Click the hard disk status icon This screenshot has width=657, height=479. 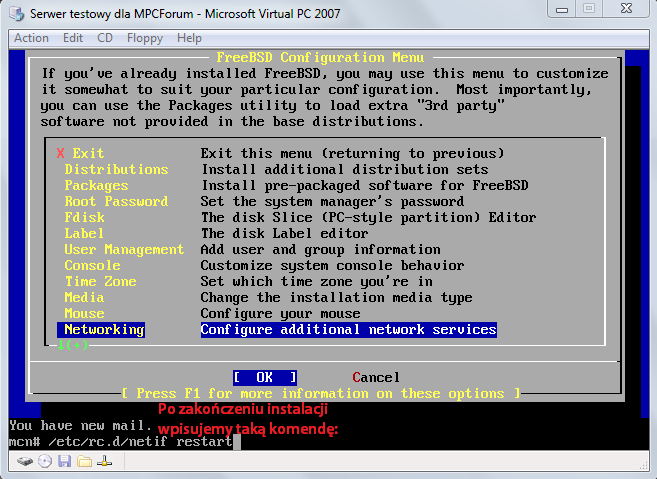[25, 462]
